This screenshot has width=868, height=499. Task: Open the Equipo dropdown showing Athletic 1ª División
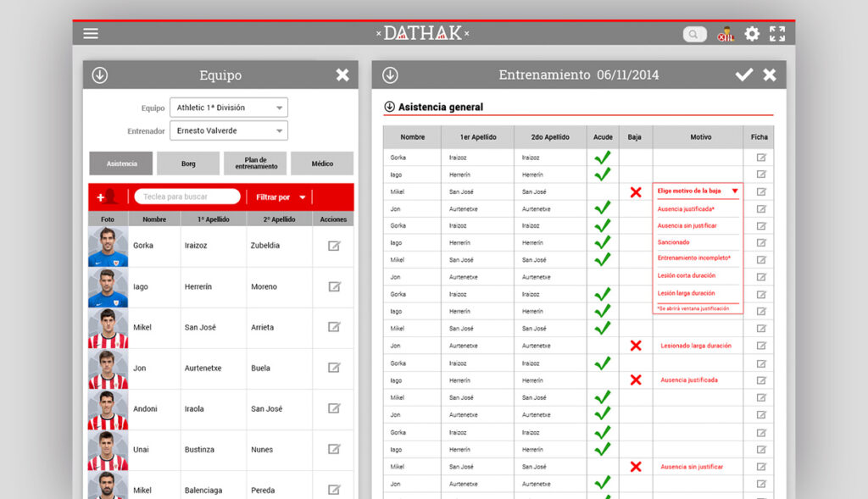click(229, 108)
